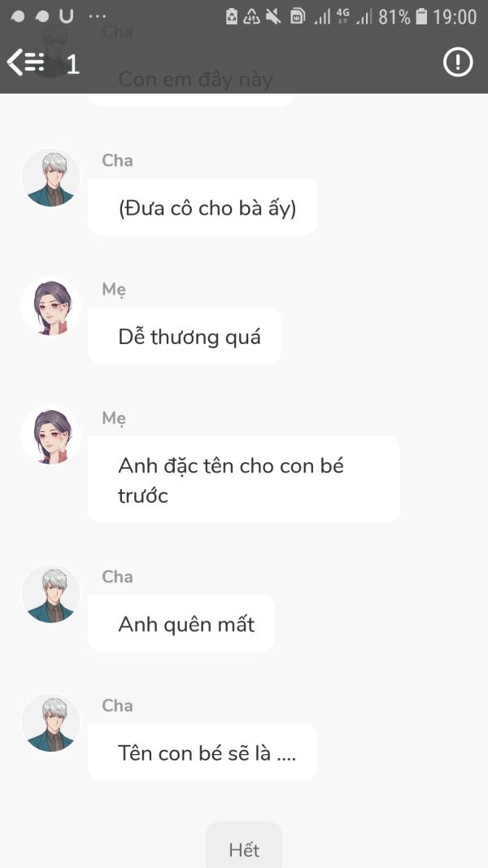Select the "(Đưa cô cho bà ấy)" message bubble
This screenshot has height=868, width=488.
pyautogui.click(x=203, y=207)
